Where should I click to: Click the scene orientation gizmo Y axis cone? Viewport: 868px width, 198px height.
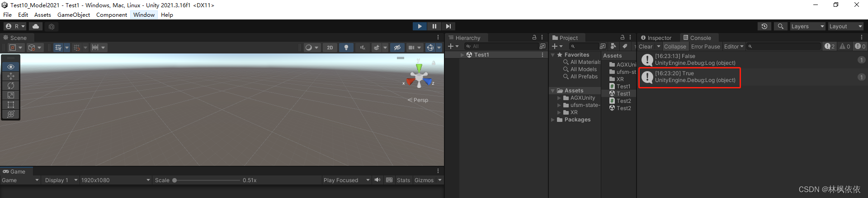coord(419,68)
